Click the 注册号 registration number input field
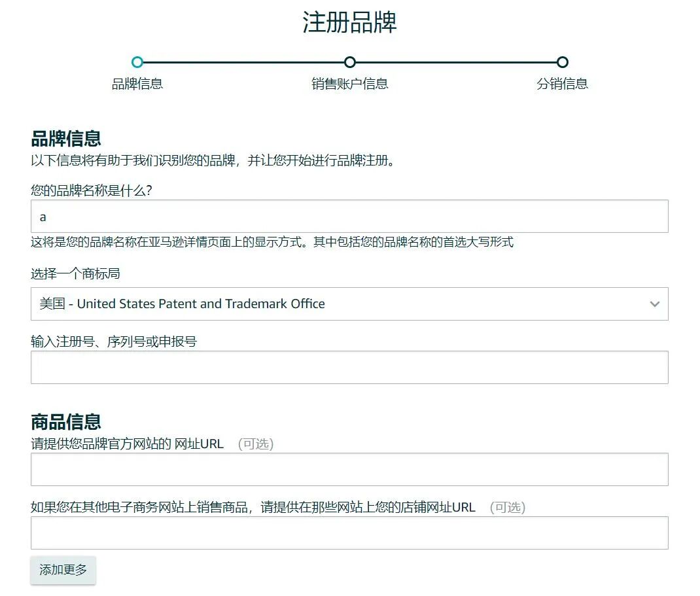 [349, 367]
